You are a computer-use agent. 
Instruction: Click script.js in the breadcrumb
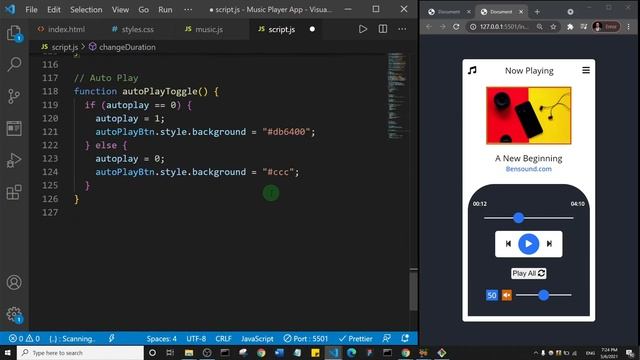(x=64, y=47)
